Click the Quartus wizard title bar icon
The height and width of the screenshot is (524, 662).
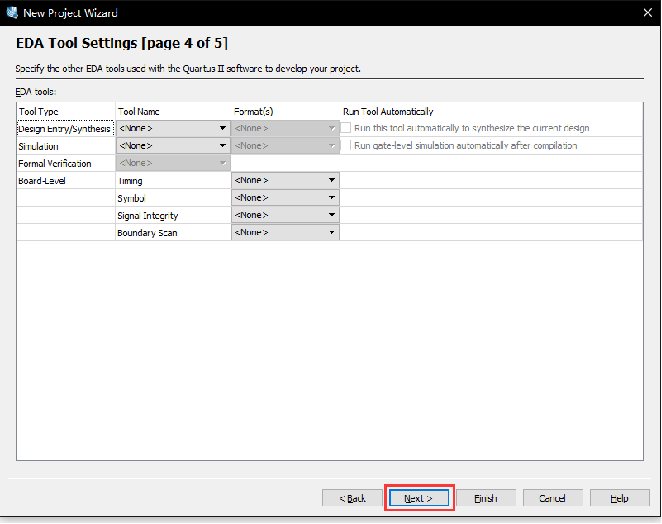tap(12, 13)
